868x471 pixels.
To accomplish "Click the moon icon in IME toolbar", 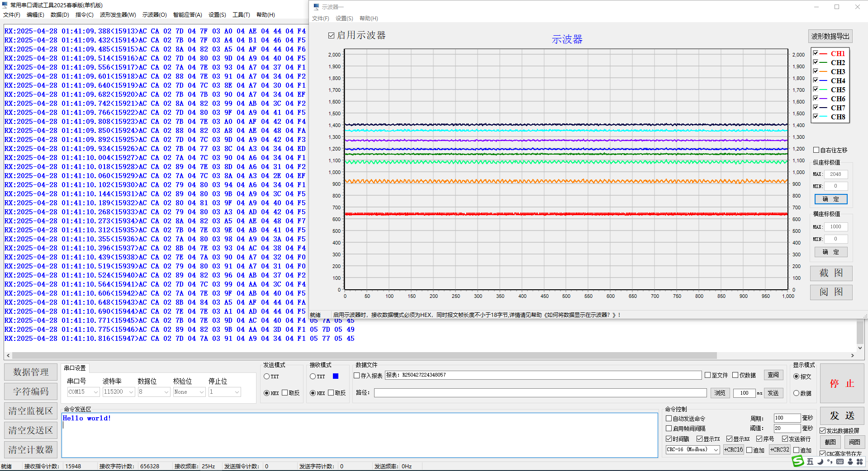I will click(x=820, y=462).
